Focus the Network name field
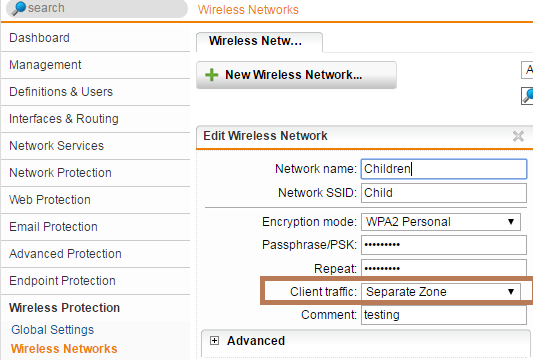 [x=444, y=169]
